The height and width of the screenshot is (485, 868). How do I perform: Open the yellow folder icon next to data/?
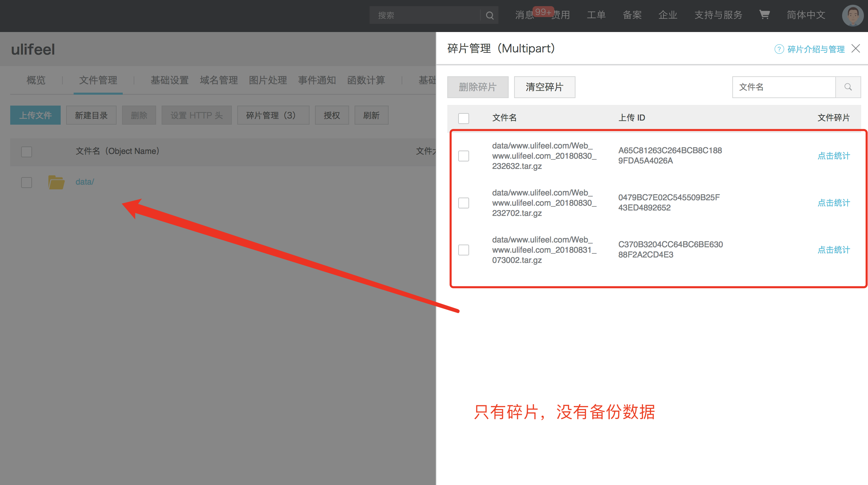click(x=56, y=182)
